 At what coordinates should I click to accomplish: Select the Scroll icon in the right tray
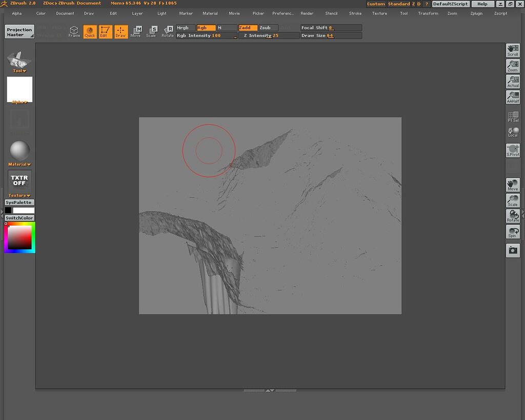[513, 50]
